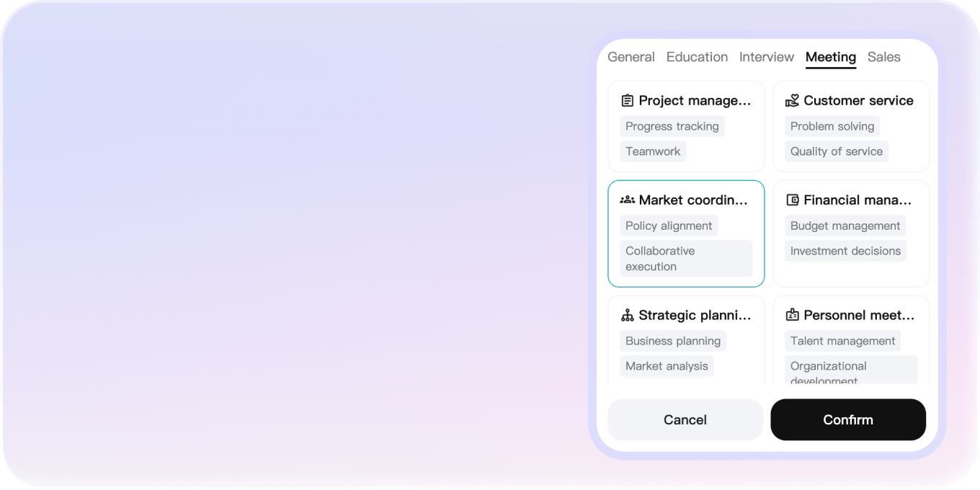The image size is (980, 490).
Task: Click the Personnel meeting briefcase icon
Action: [791, 314]
